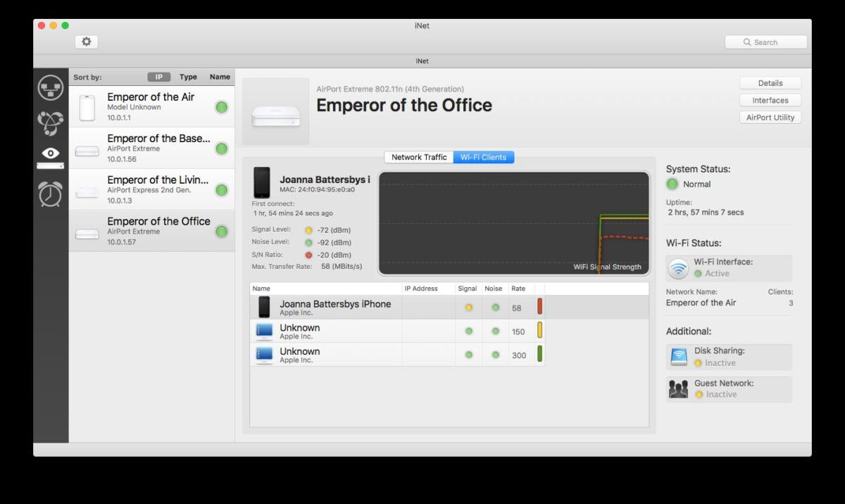This screenshot has height=504, width=845.
Task: Click the Disk Sharing Inactive status
Action: [720, 363]
